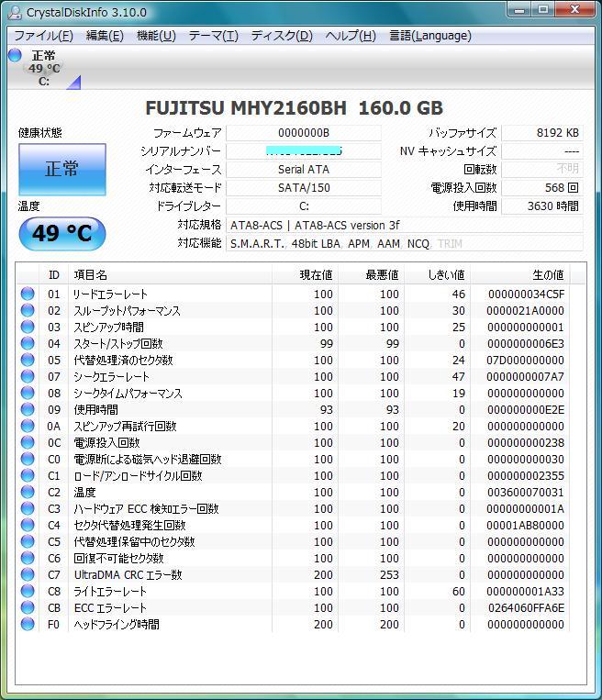The width and height of the screenshot is (602, 700).
Task: Click the ID column header
Action: (54, 274)
